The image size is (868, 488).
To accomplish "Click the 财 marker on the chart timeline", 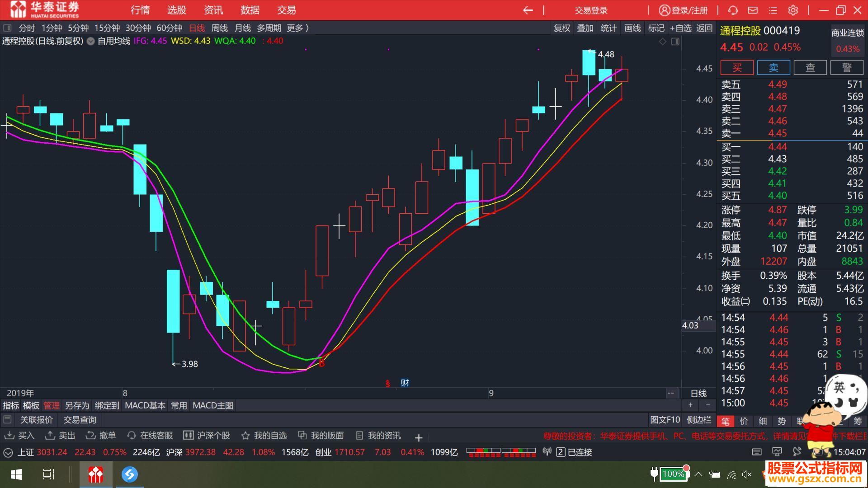I will 405,383.
